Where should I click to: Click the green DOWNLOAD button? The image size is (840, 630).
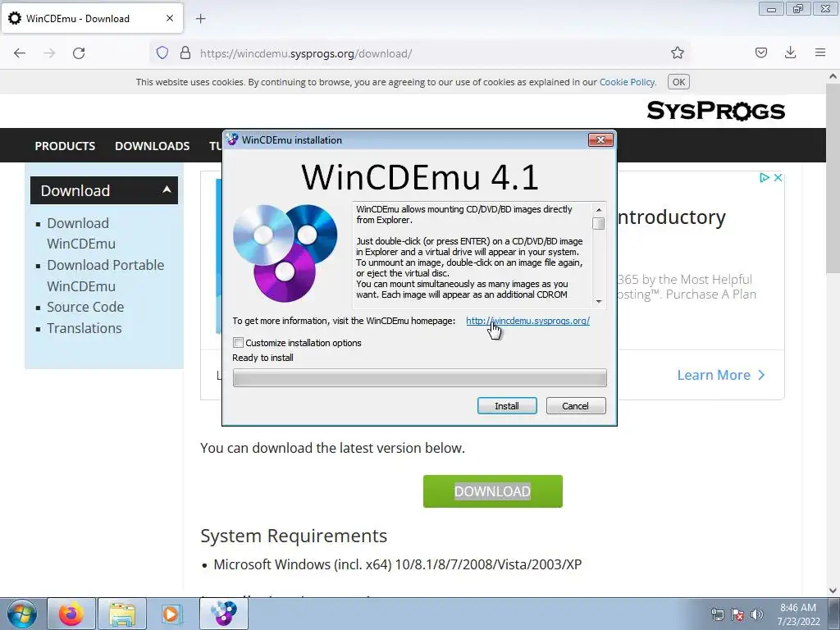(x=493, y=491)
